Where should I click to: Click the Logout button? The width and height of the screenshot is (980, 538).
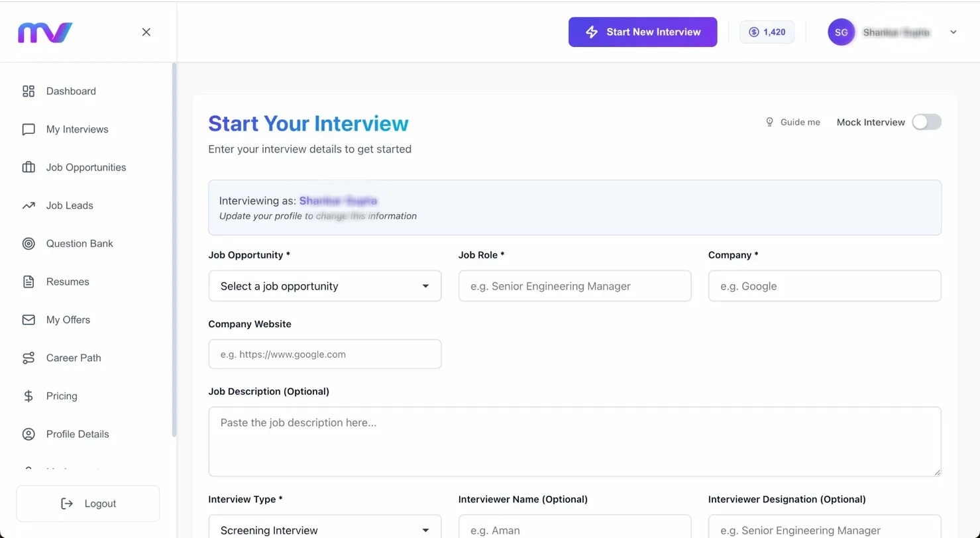point(87,504)
